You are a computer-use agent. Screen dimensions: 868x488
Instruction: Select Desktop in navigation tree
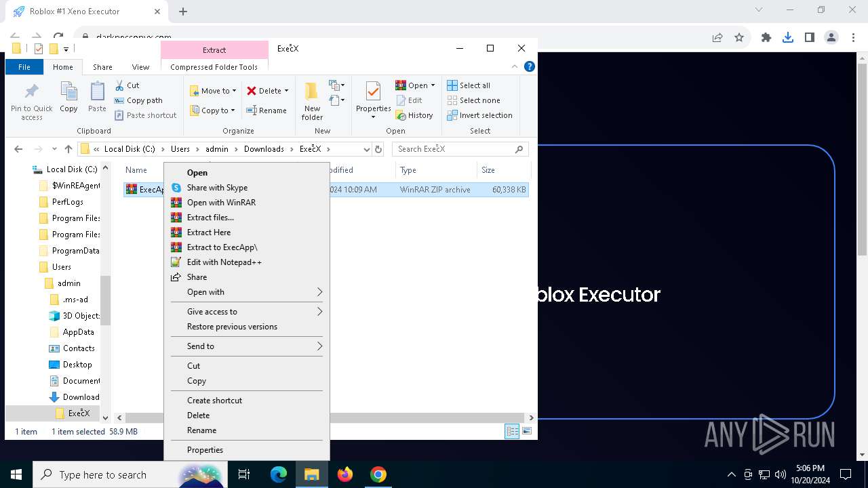(x=77, y=365)
